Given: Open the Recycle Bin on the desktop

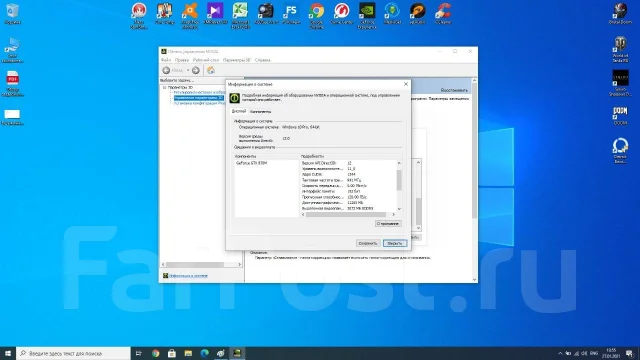Looking at the screenshot, I should click(12, 13).
